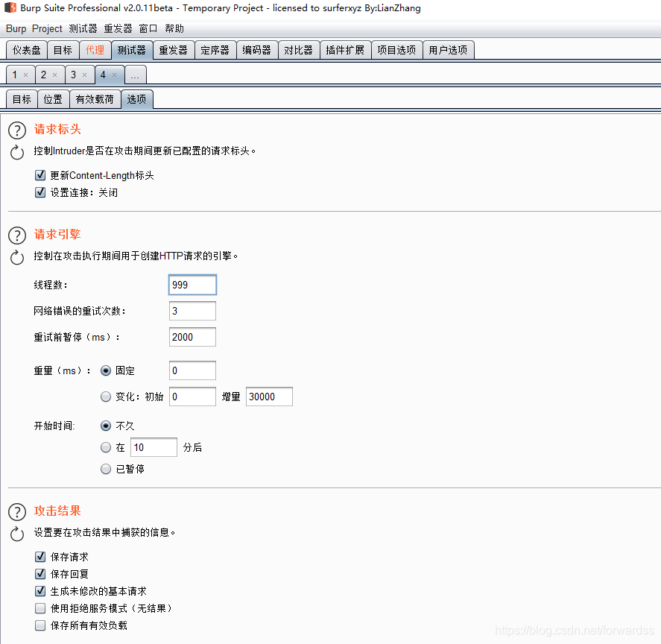This screenshot has height=644, width=661.
Task: Reset 攻击结果 settings to defaults
Action: (17, 534)
